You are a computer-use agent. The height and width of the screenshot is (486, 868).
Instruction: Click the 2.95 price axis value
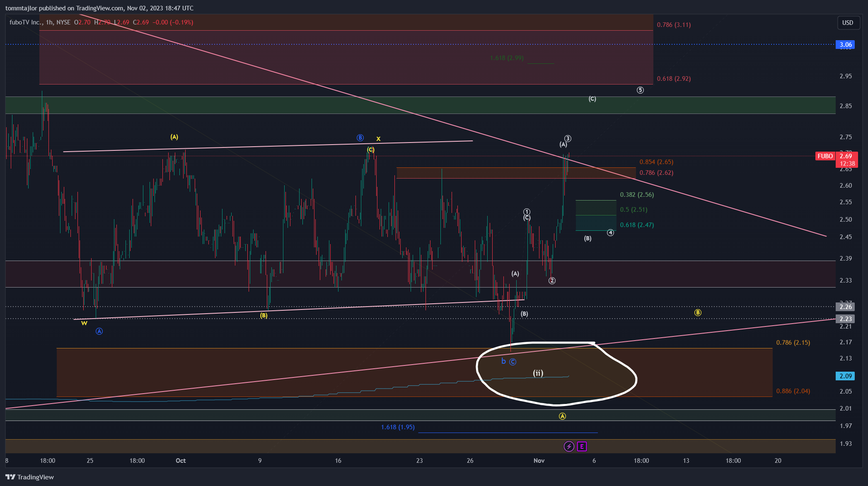tap(846, 76)
